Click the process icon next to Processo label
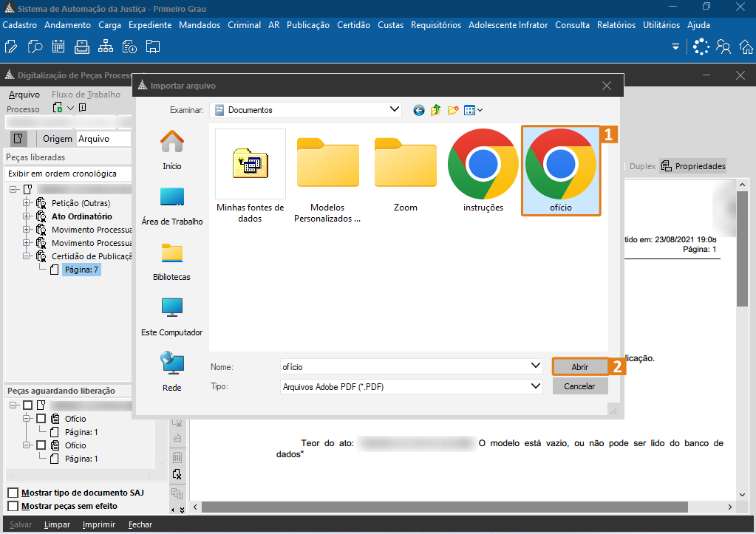This screenshot has width=756, height=534. click(58, 108)
